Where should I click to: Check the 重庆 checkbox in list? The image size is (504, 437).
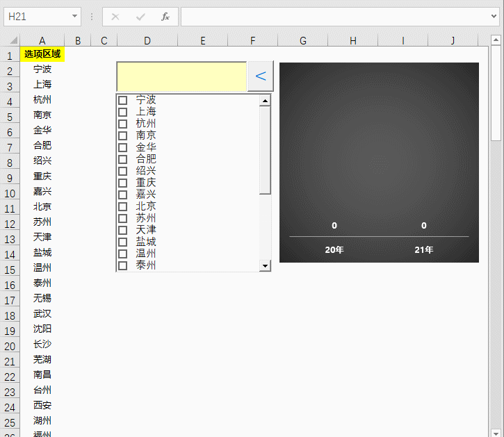pyautogui.click(x=122, y=183)
